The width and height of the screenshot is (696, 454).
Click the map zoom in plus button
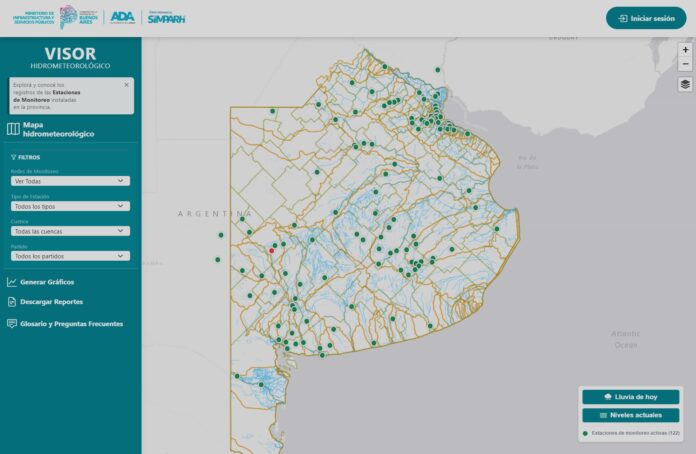[685, 50]
